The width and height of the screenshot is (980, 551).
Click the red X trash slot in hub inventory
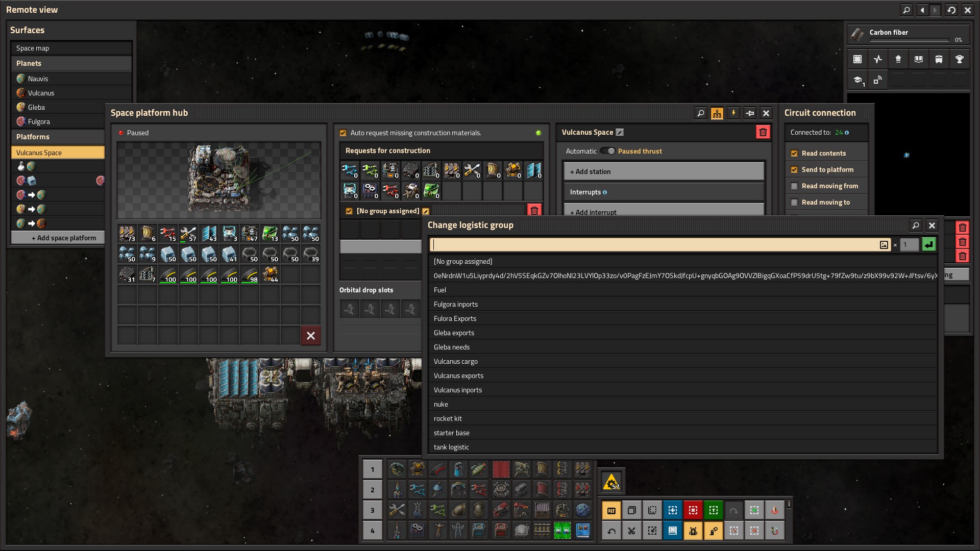(x=311, y=336)
